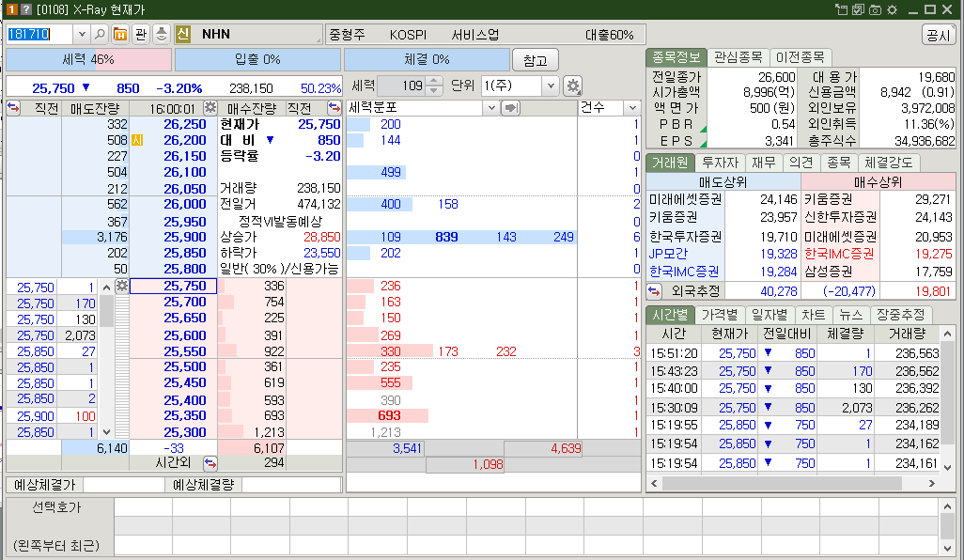Screen dimensions: 964x560
Task: Open the 단위 unit dropdown showing 1(주)
Action: [x=552, y=86]
